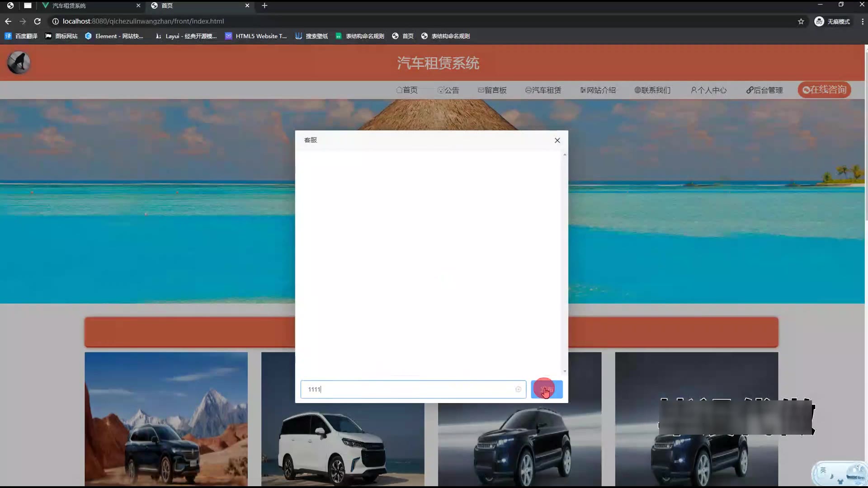Open the 百度翻译 bookmark
The height and width of the screenshot is (488, 868).
21,36
